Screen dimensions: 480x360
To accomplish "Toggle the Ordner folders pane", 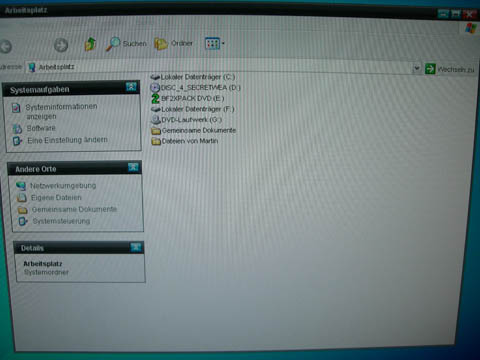I will 174,43.
